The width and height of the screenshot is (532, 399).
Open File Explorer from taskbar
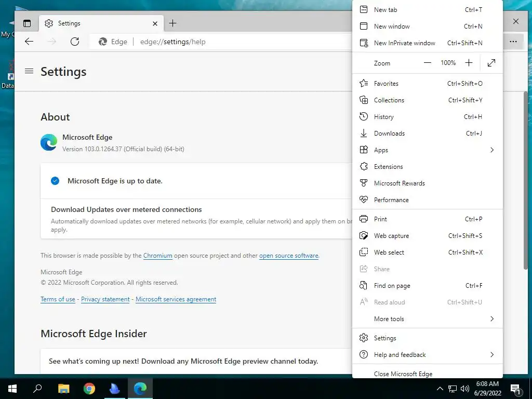pyautogui.click(x=63, y=389)
